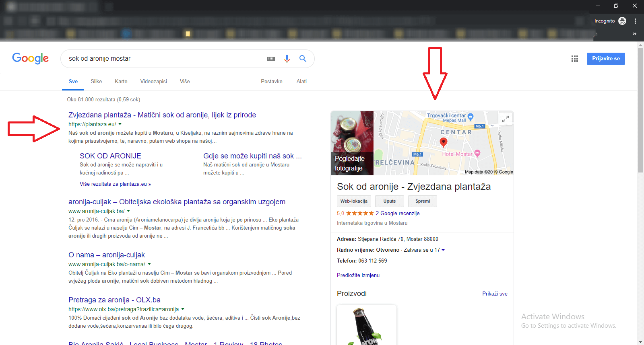The image size is (644, 345).
Task: Click Prikaži sve products link
Action: (x=495, y=294)
